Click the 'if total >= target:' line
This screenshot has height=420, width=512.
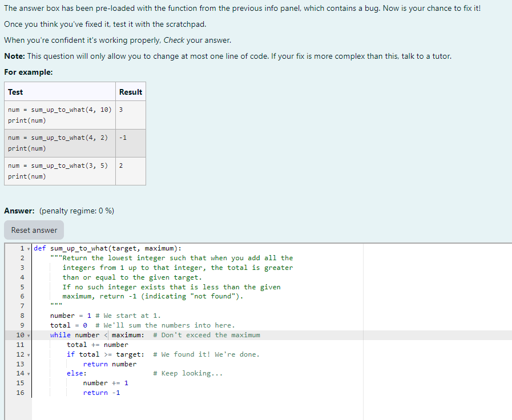(105, 354)
